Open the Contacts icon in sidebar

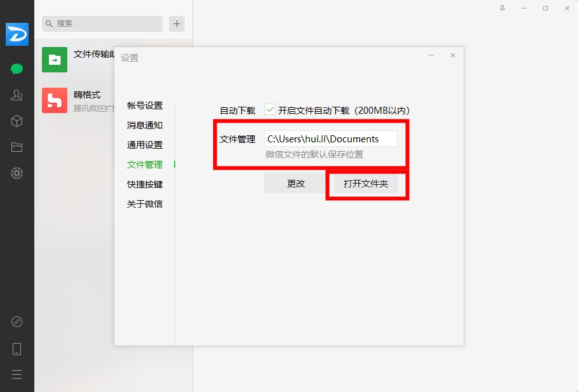pyautogui.click(x=17, y=95)
